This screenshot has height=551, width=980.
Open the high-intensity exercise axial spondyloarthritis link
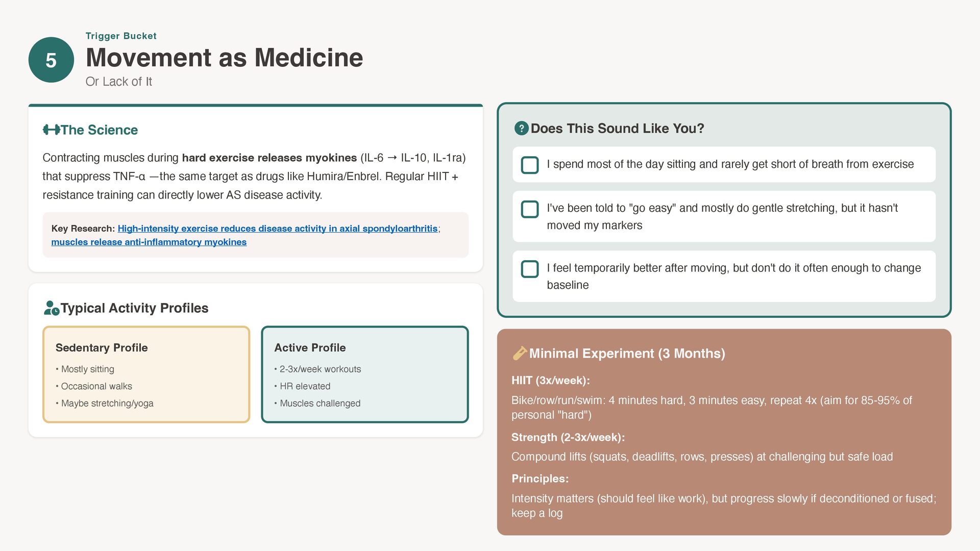tap(277, 229)
